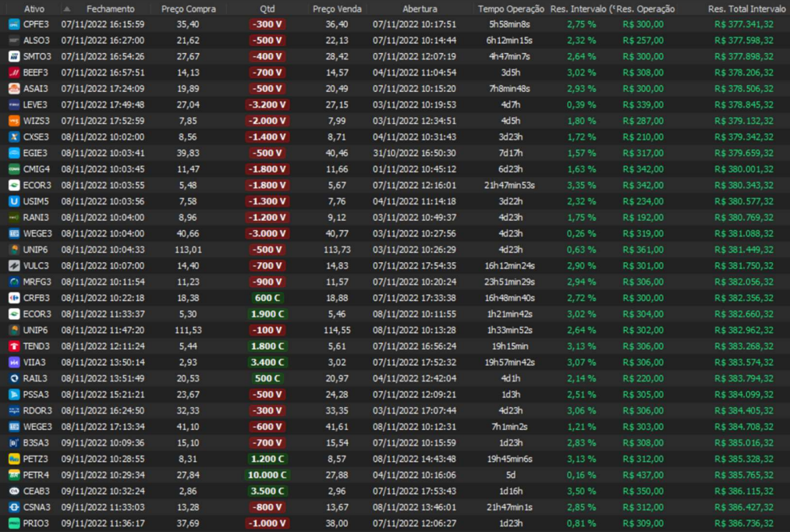
Task: Click the ASAI3 asset icon
Action: pos(14,89)
